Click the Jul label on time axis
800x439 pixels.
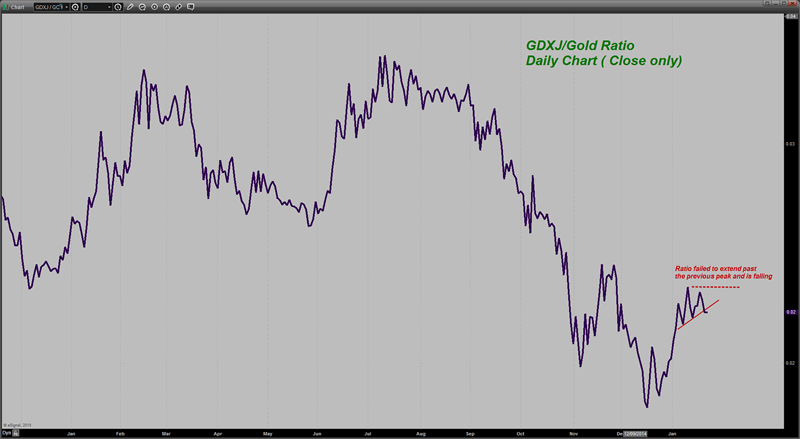367,434
